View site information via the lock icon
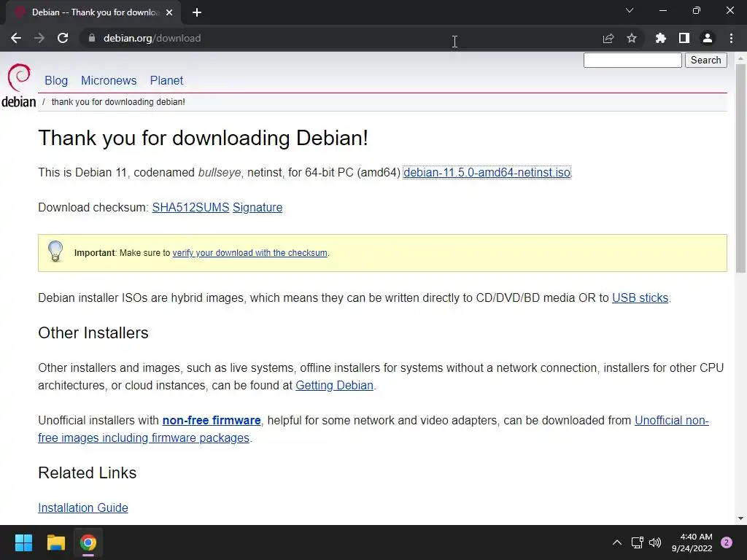The height and width of the screenshot is (560, 747). pos(92,38)
